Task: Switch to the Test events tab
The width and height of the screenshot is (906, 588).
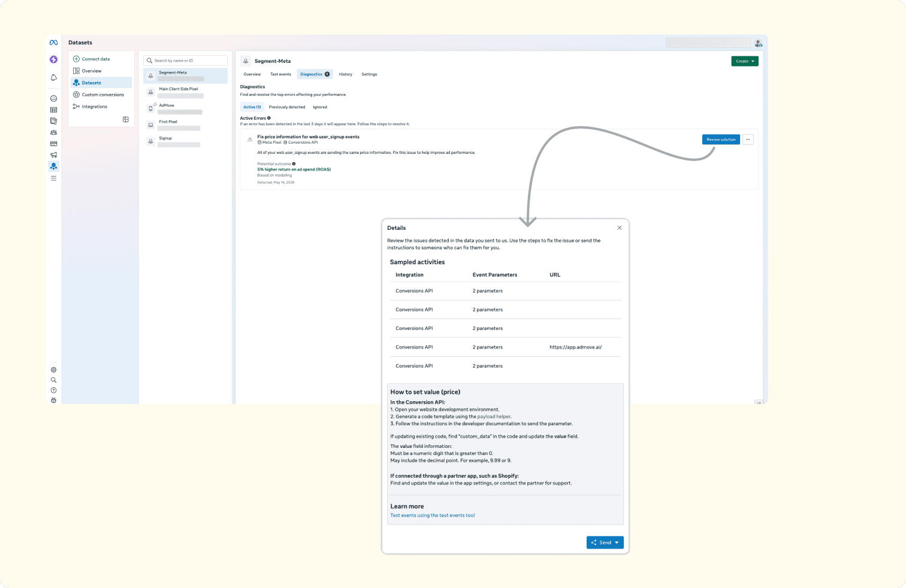Action: pyautogui.click(x=280, y=74)
